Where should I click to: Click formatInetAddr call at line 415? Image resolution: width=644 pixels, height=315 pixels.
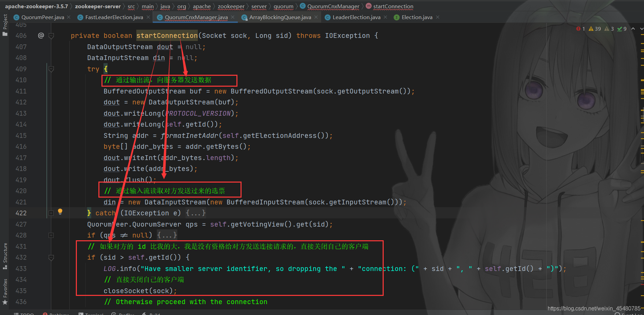(x=189, y=135)
